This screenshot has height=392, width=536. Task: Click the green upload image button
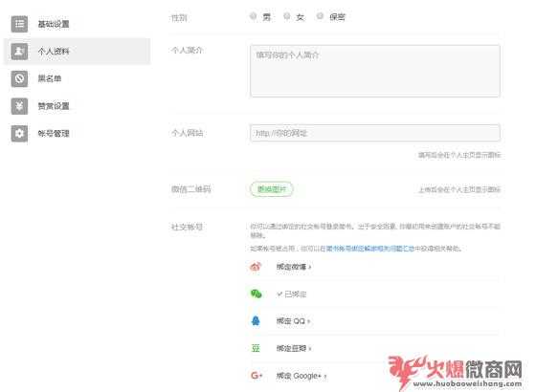click(272, 189)
